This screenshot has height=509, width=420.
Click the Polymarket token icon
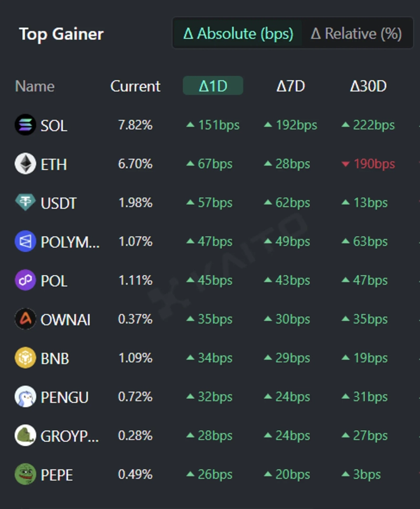[25, 242]
